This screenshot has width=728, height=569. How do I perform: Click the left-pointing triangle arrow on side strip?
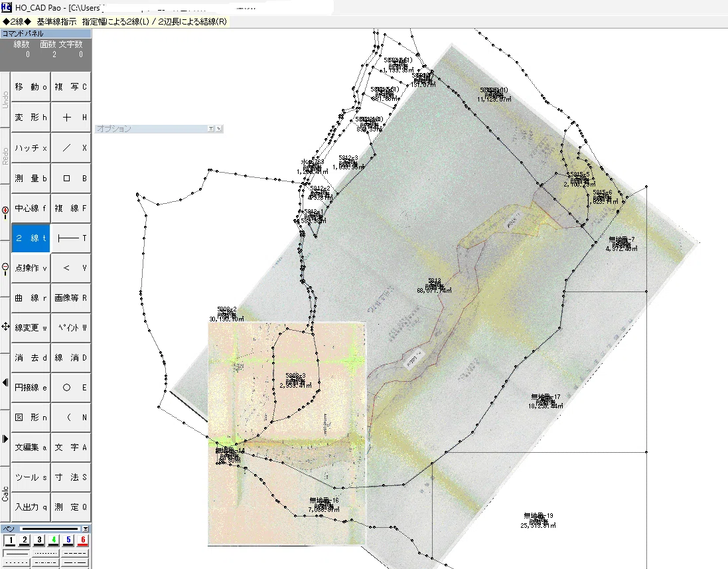pyautogui.click(x=5, y=382)
